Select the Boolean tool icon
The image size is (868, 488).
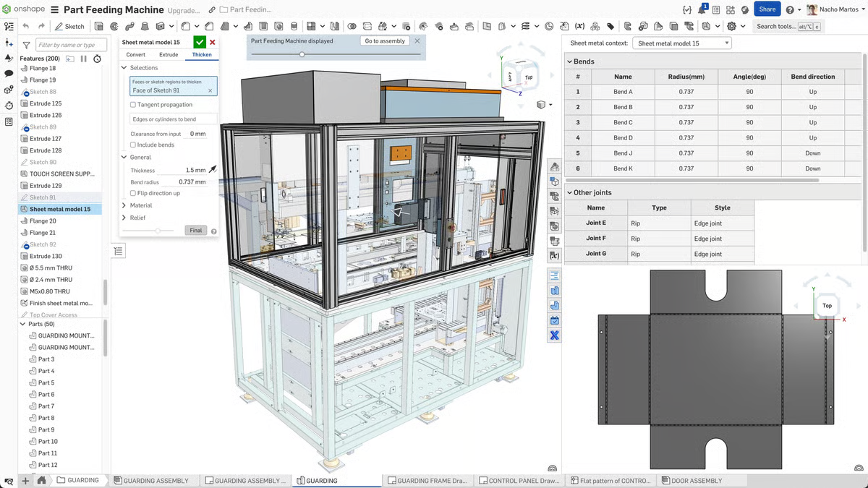pyautogui.click(x=352, y=26)
